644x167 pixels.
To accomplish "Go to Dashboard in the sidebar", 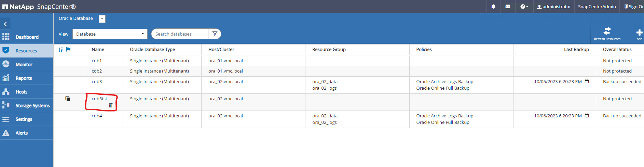I will pos(27,37).
